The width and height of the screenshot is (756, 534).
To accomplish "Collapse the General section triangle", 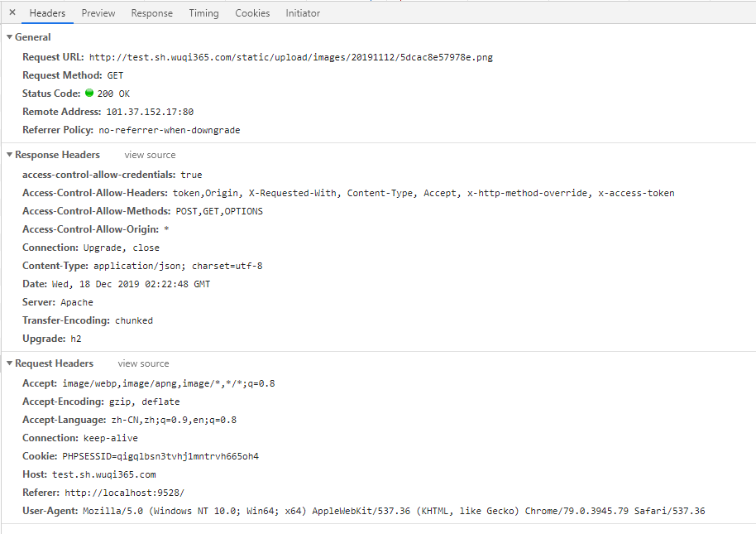I will coord(8,36).
